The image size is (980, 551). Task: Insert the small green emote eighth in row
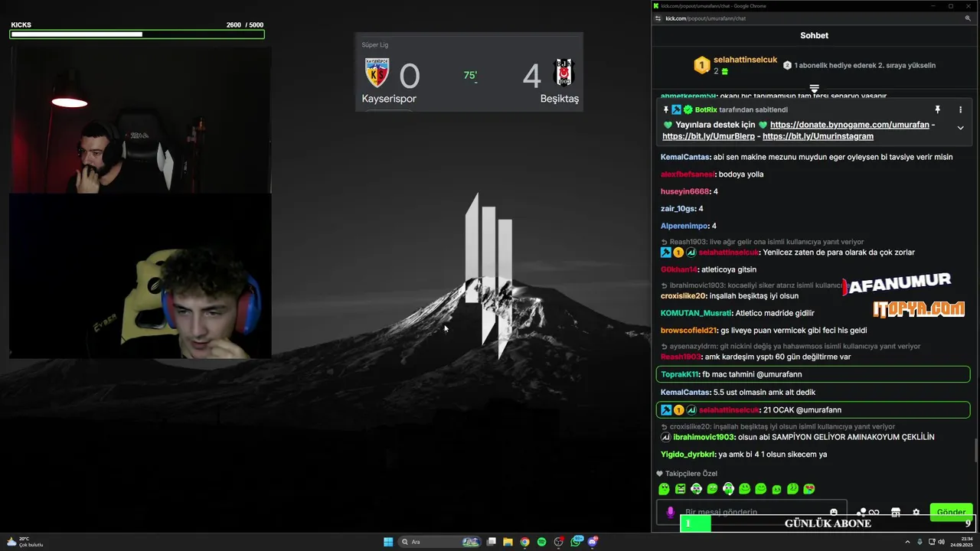tap(776, 490)
